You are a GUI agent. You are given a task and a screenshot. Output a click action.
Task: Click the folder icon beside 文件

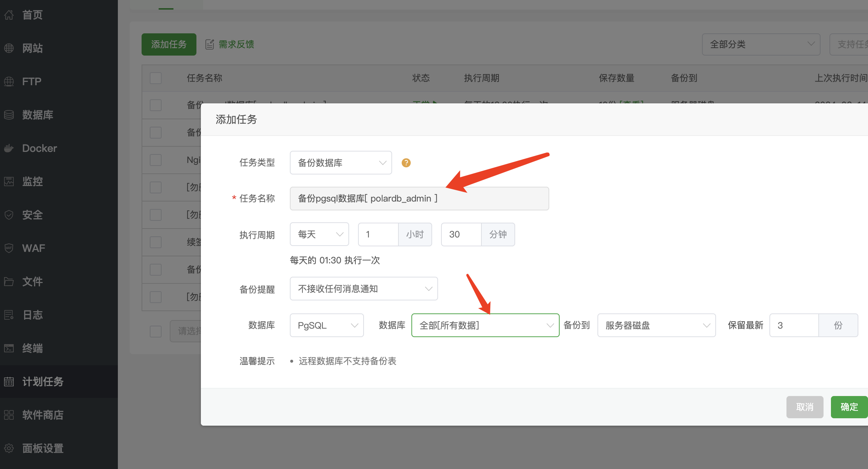(9, 282)
